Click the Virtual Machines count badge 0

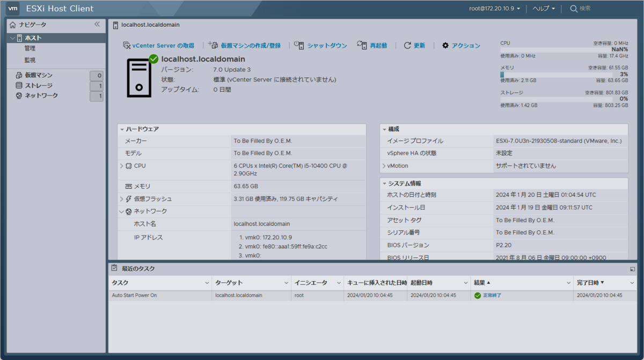[97, 76]
